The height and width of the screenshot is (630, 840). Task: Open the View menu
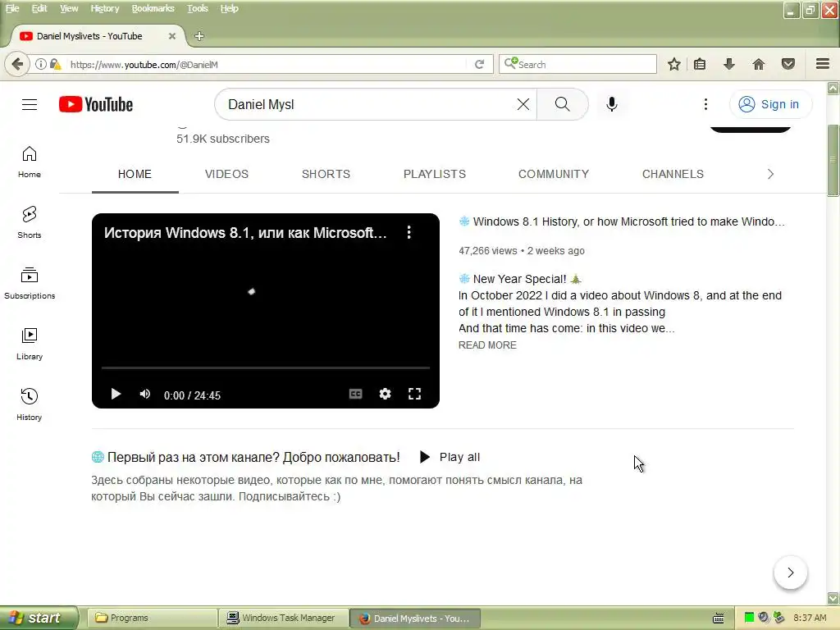click(x=69, y=8)
